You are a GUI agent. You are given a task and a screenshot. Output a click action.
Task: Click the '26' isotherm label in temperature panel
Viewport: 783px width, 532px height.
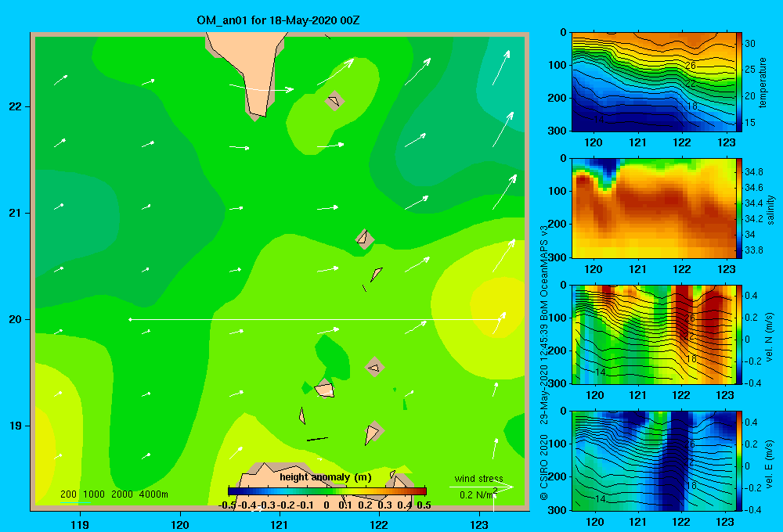[690, 66]
